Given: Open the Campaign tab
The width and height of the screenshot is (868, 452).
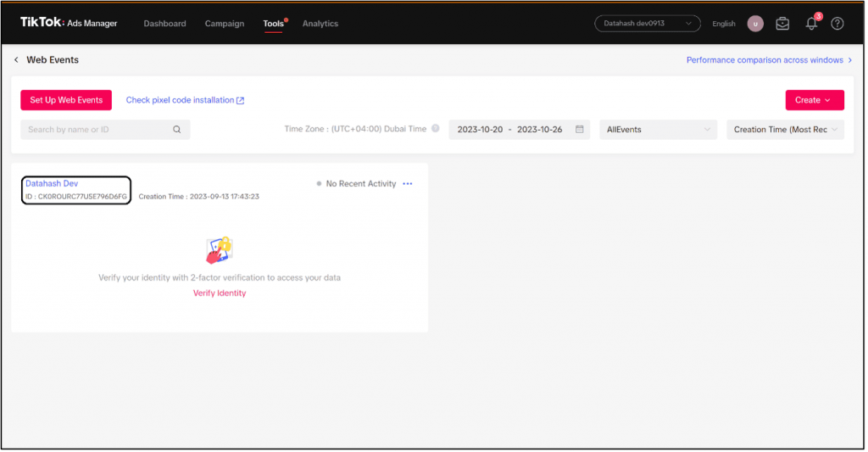Looking at the screenshot, I should point(225,24).
